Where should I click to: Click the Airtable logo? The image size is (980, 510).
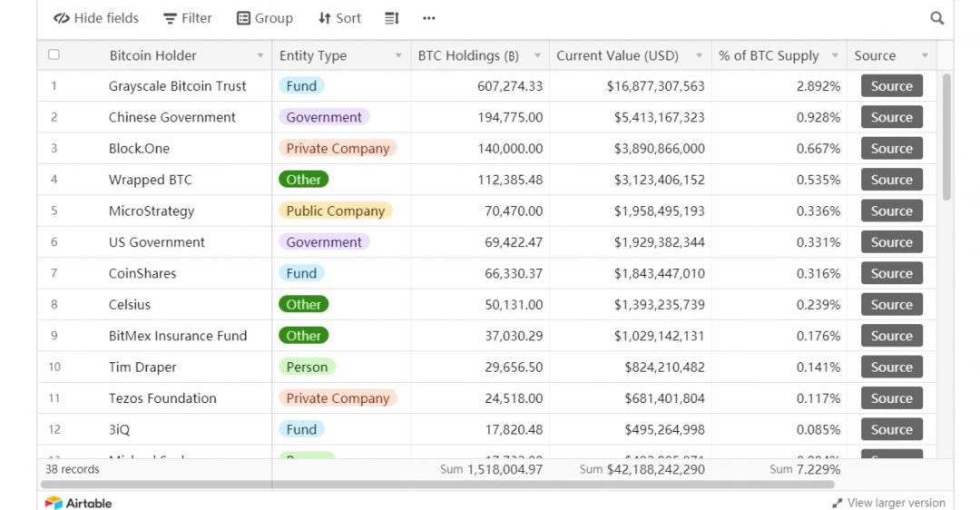point(78,503)
